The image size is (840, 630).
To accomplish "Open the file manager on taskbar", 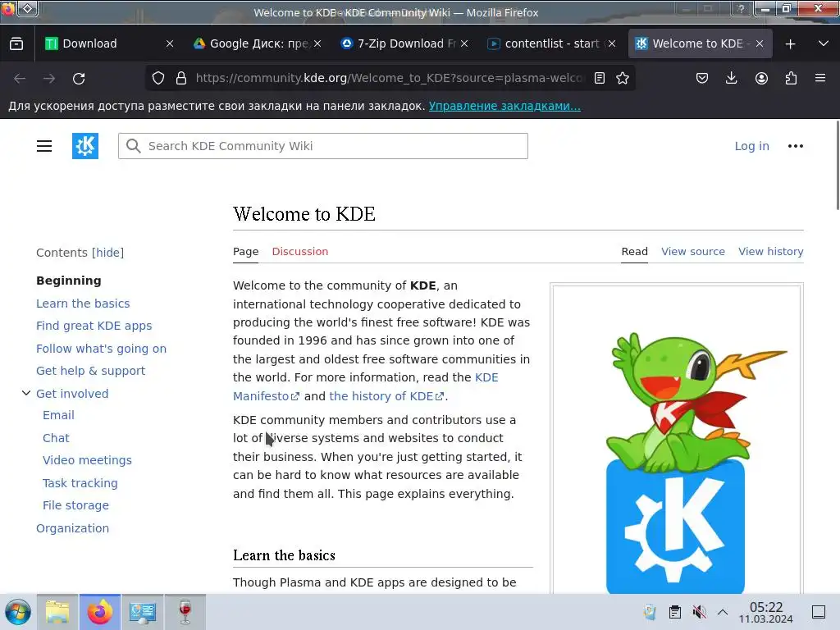I will [x=57, y=612].
